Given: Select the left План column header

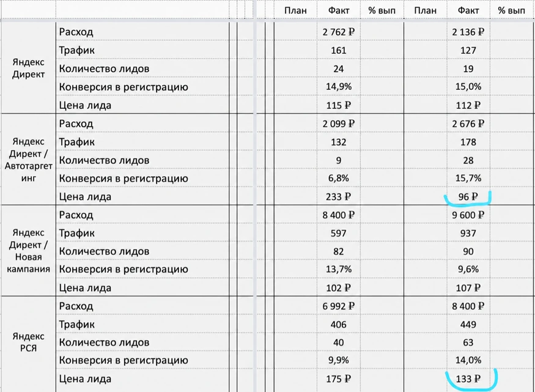Looking at the screenshot, I should pyautogui.click(x=295, y=10).
